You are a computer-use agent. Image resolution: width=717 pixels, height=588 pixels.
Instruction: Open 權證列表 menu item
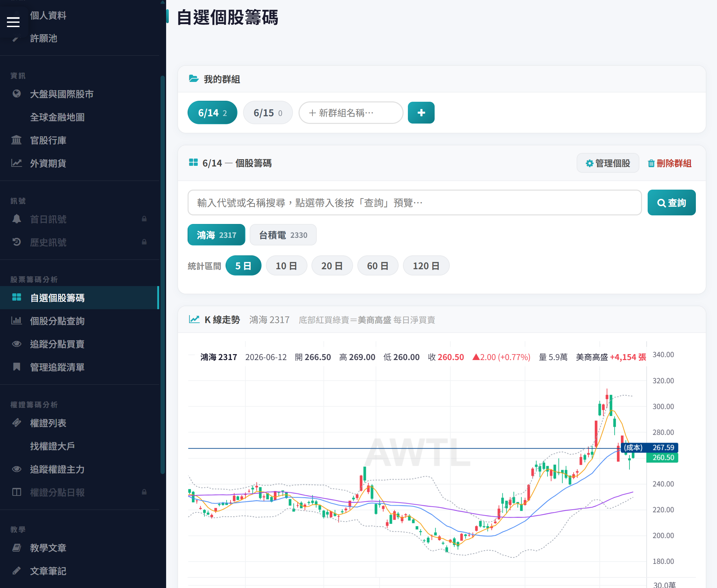pos(79,423)
